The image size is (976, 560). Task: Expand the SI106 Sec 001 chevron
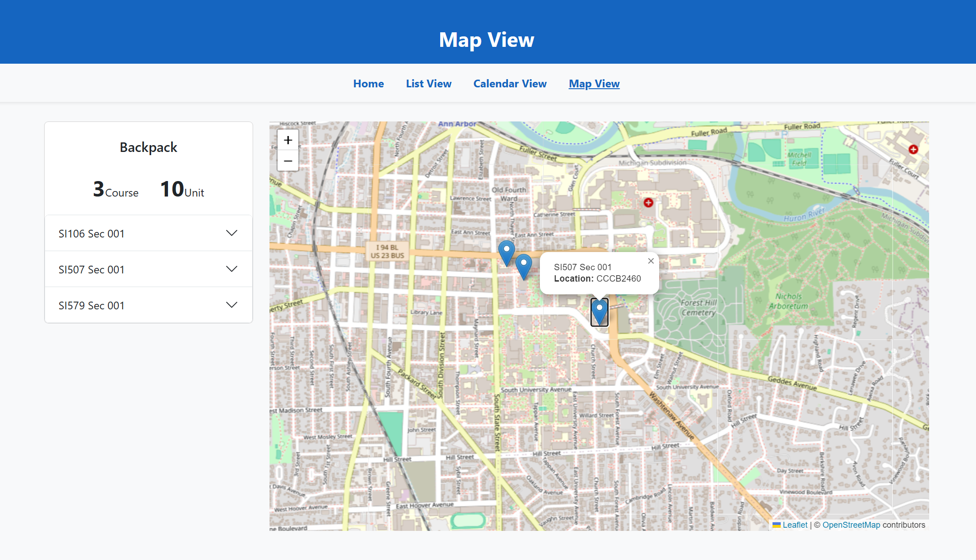click(231, 233)
